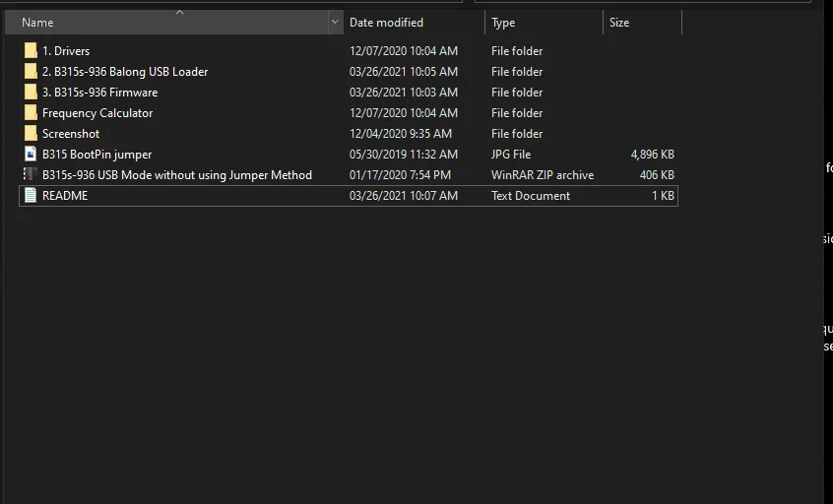Click date '03/26/2021 10:05 AM' cell
This screenshot has height=504, width=833.
pos(404,72)
